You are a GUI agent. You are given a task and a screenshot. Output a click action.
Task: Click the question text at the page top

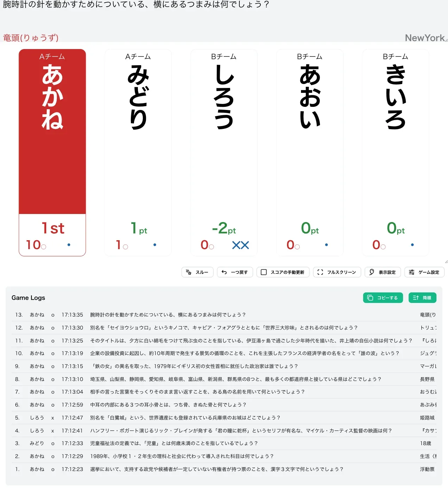tap(136, 5)
